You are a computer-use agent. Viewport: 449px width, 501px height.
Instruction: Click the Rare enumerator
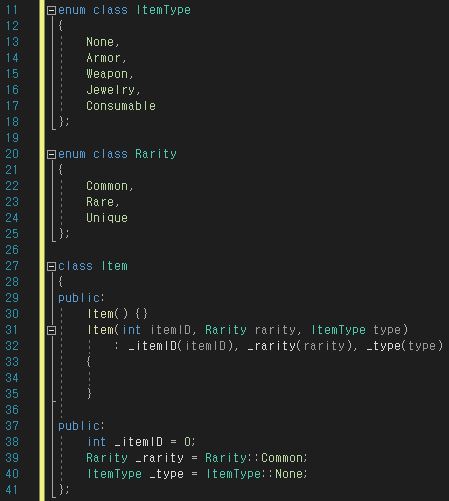click(x=100, y=202)
